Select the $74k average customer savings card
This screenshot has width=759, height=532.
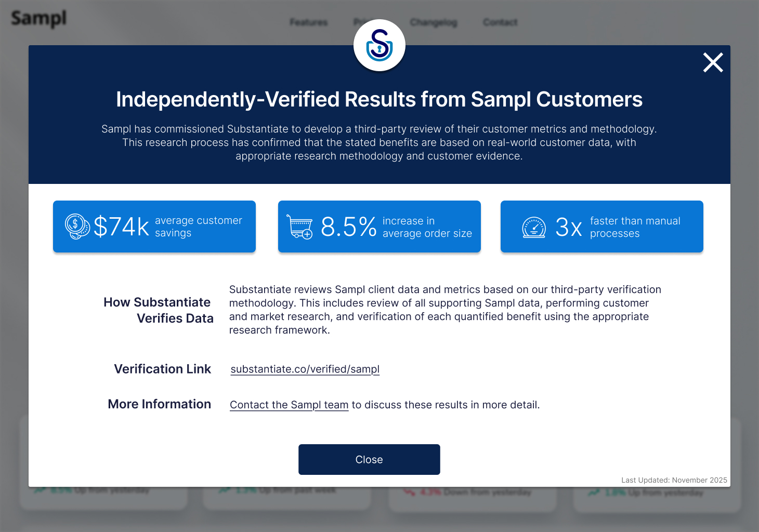(154, 227)
